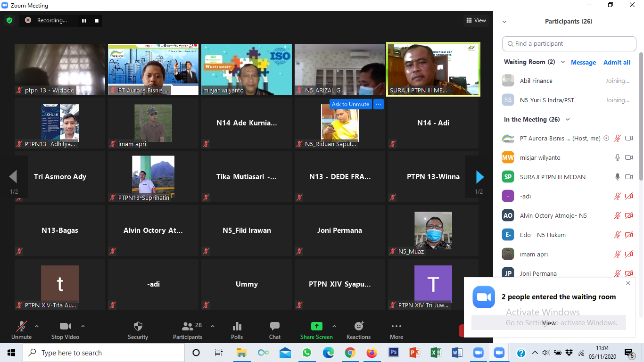644x362 pixels.
Task: Open Photoshop from the taskbar
Action: pyautogui.click(x=394, y=353)
